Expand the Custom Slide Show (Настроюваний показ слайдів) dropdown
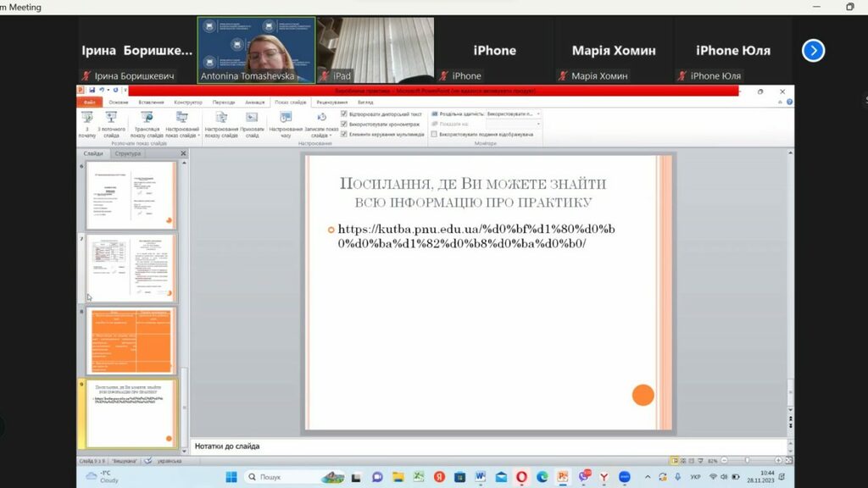The height and width of the screenshot is (488, 868). click(182, 135)
